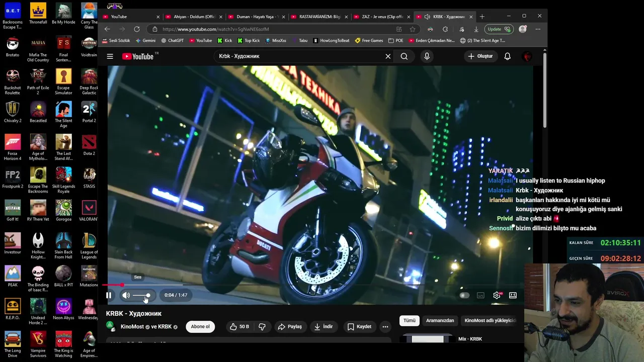Open the Oluştur create button
Viewport: 644px width, 362px height.
(x=480, y=56)
